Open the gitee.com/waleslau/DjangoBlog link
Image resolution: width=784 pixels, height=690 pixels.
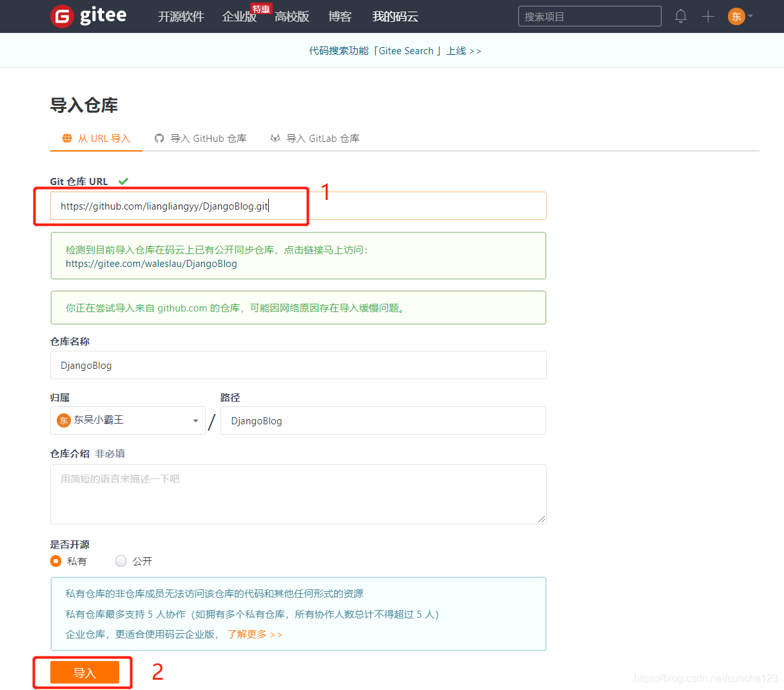[x=151, y=264]
